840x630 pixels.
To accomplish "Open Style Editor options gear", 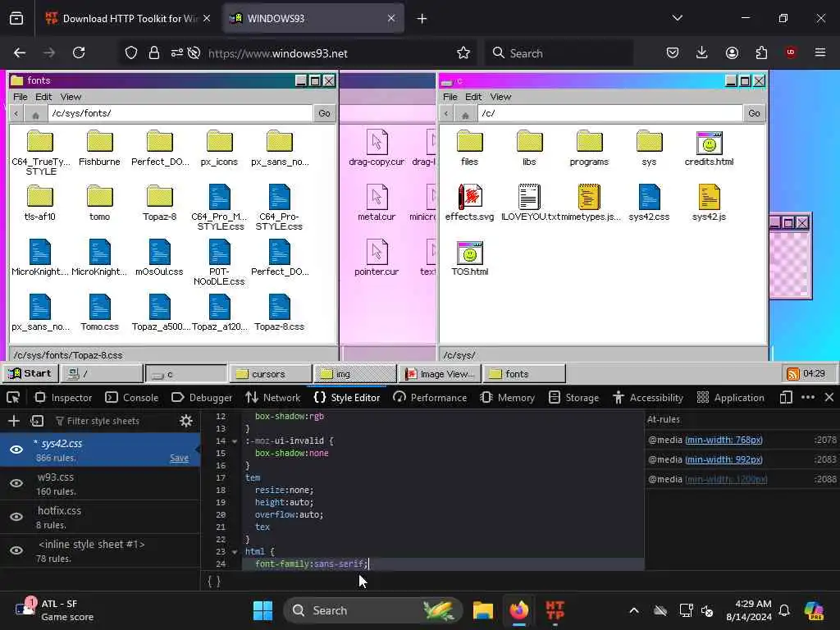I will 186,421.
